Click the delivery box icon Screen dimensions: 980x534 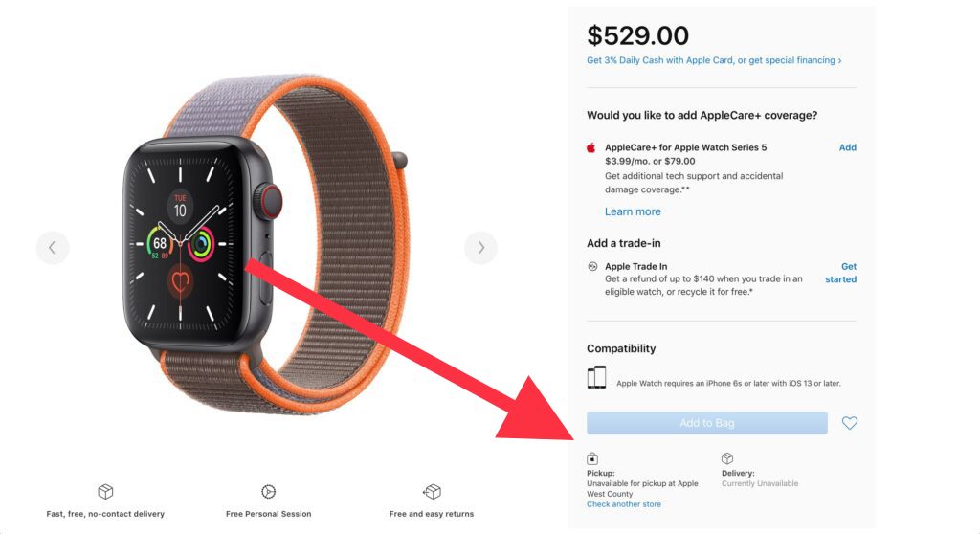pyautogui.click(x=727, y=458)
